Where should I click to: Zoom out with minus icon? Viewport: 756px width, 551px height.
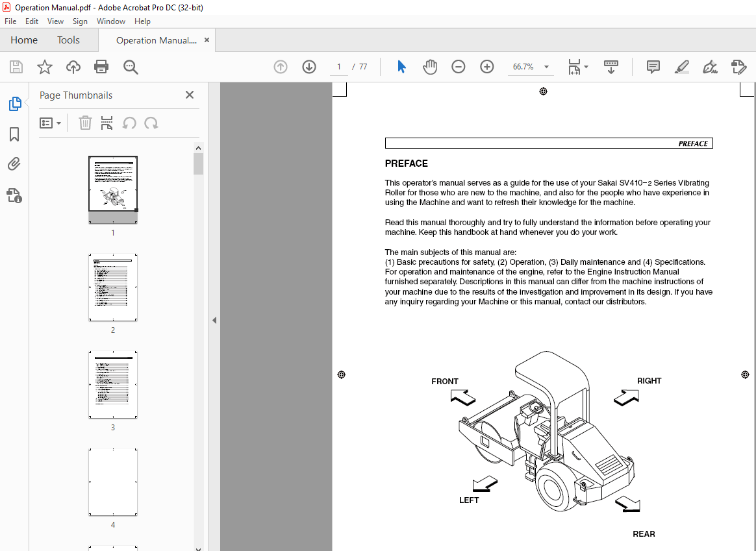pos(458,67)
